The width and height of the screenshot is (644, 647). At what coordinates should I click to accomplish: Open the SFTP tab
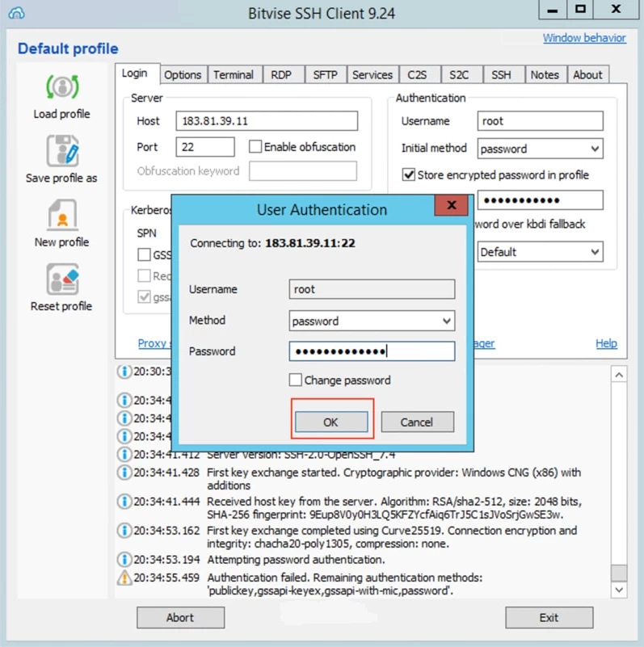(326, 74)
